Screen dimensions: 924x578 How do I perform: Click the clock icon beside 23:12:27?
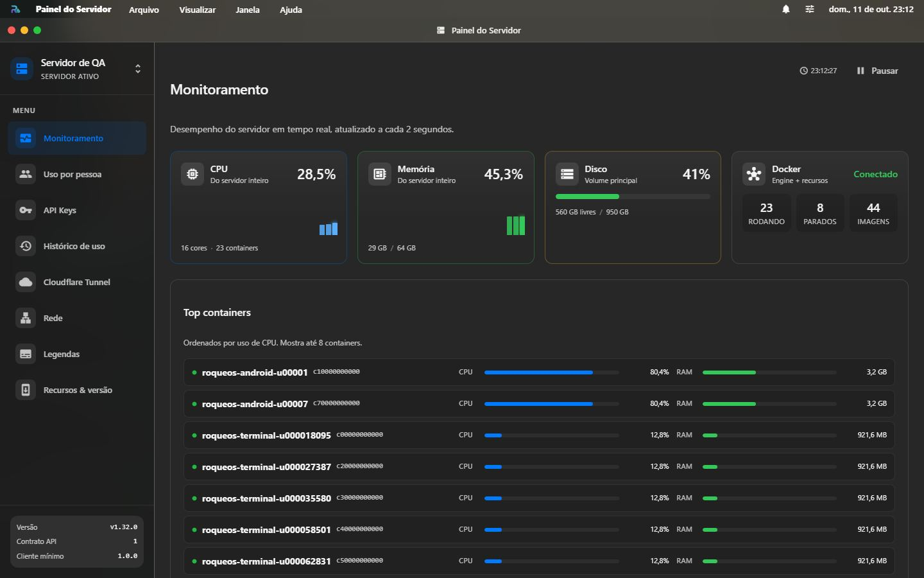pos(803,71)
